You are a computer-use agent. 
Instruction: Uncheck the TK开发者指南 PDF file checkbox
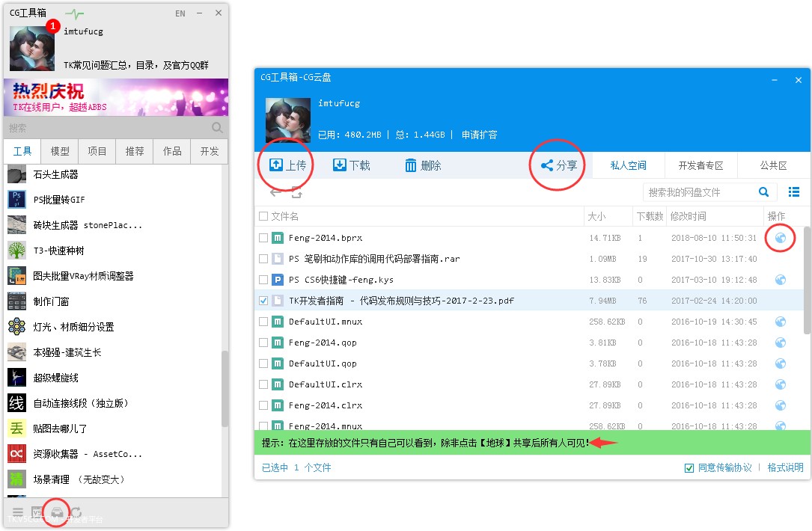(x=263, y=301)
